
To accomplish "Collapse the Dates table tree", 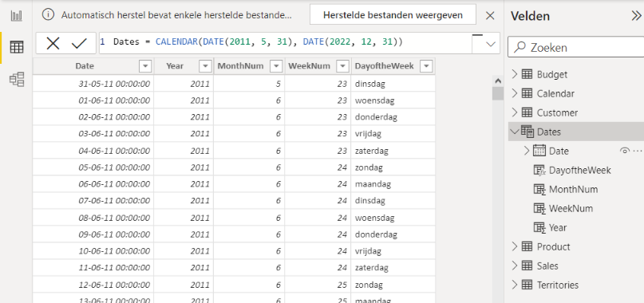I will (x=515, y=132).
